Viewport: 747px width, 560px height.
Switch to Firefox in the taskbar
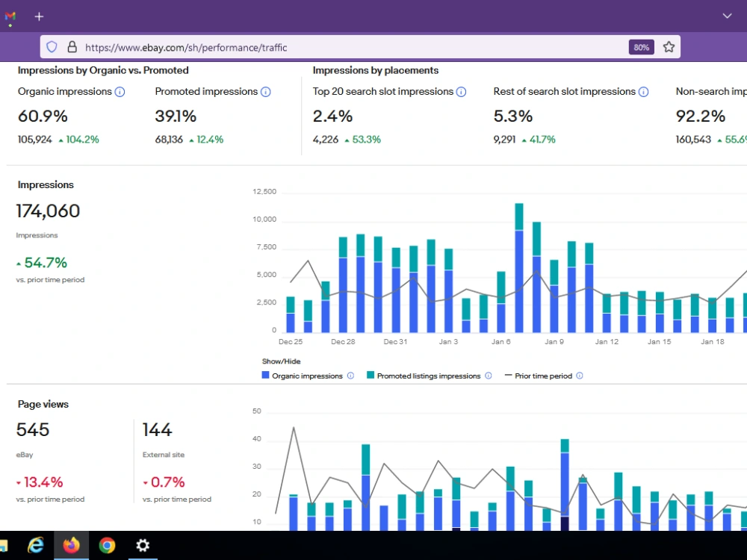point(72,545)
